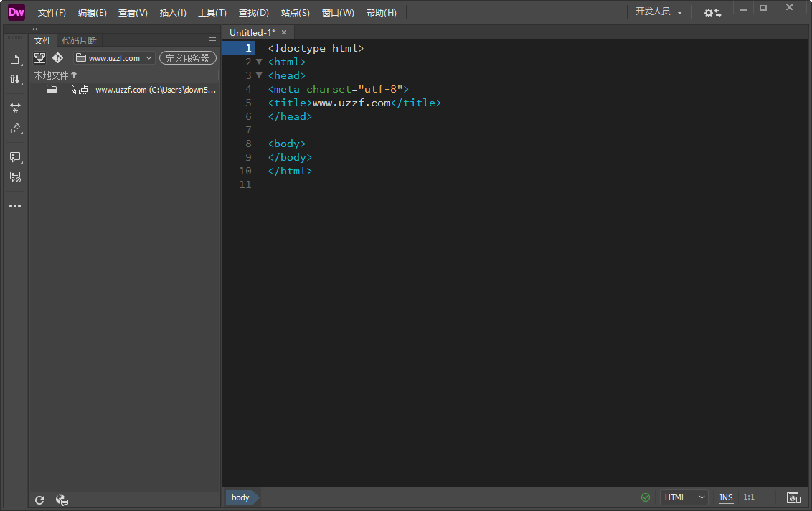
Task: Select the Untitled-1* document tab
Action: [252, 32]
